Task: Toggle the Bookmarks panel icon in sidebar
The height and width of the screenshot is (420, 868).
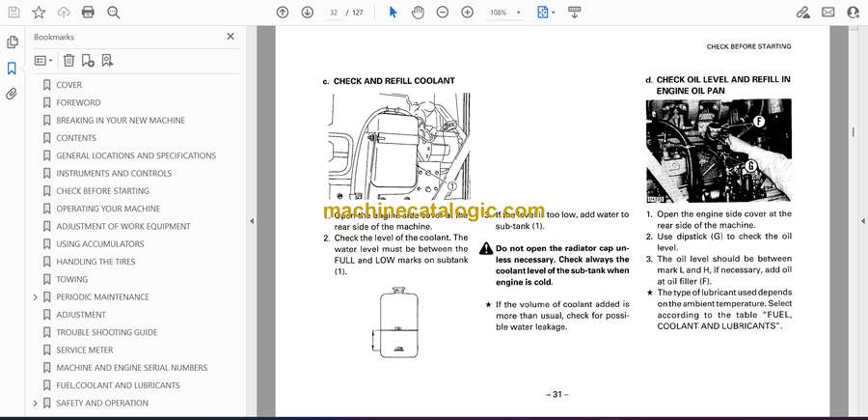Action: [x=12, y=69]
